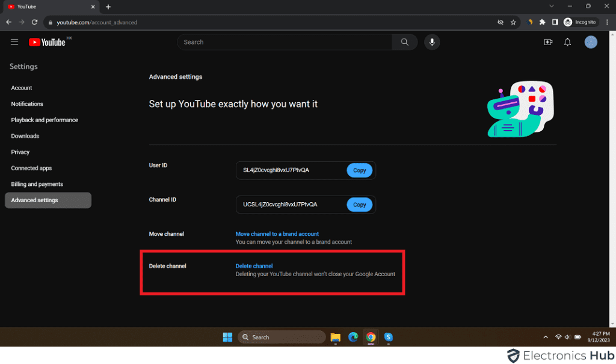This screenshot has height=364, width=616.
Task: Open Move channel to a brand account
Action: (277, 233)
